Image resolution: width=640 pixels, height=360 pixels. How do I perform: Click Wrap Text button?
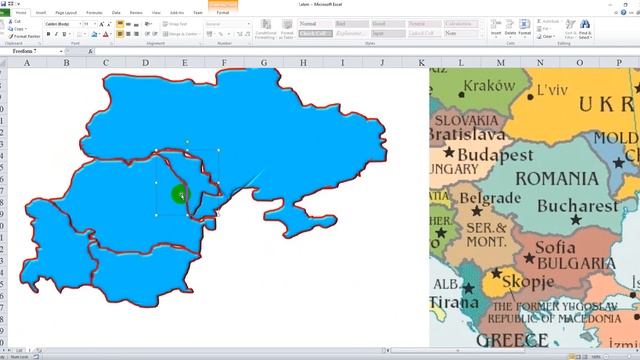point(175,24)
